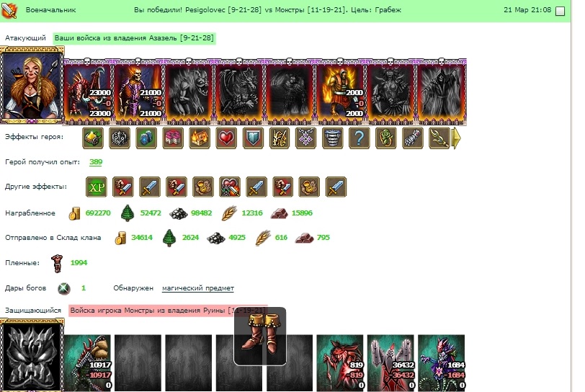Click the sword and shield Военачальник icon
The height and width of the screenshot is (392, 585).
click(9, 10)
